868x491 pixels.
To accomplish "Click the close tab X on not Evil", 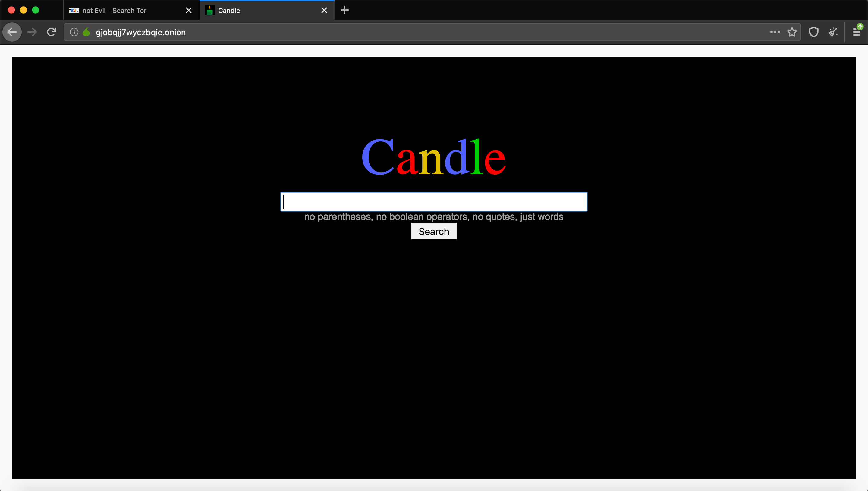I will pos(188,10).
